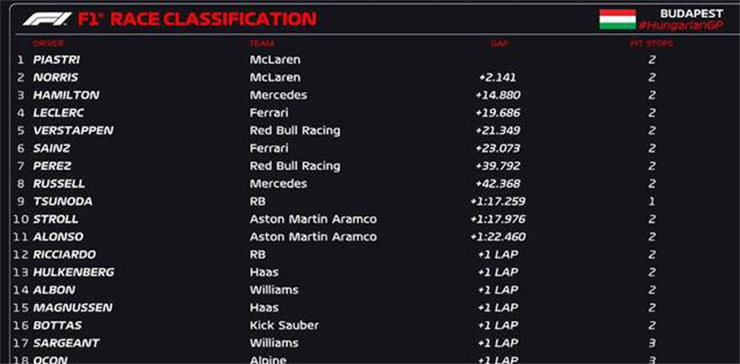Click the GAP column header
The height and width of the screenshot is (364, 740).
coord(499,43)
